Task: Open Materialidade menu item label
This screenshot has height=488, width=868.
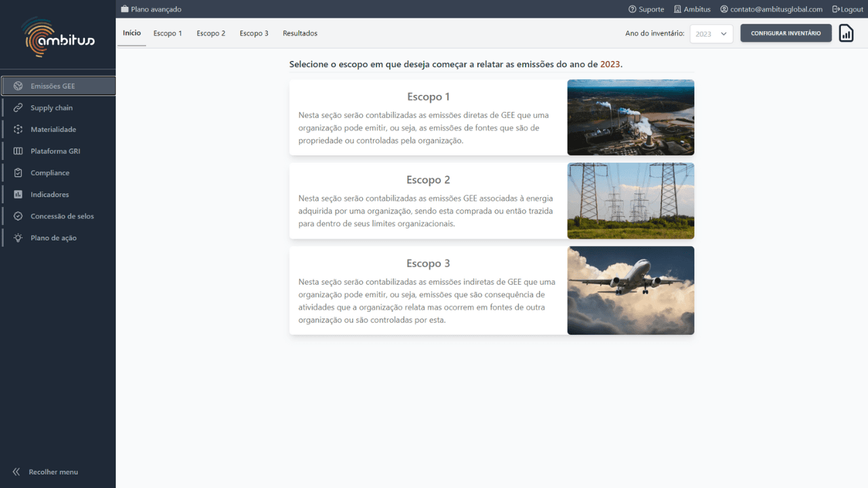Action: (53, 129)
